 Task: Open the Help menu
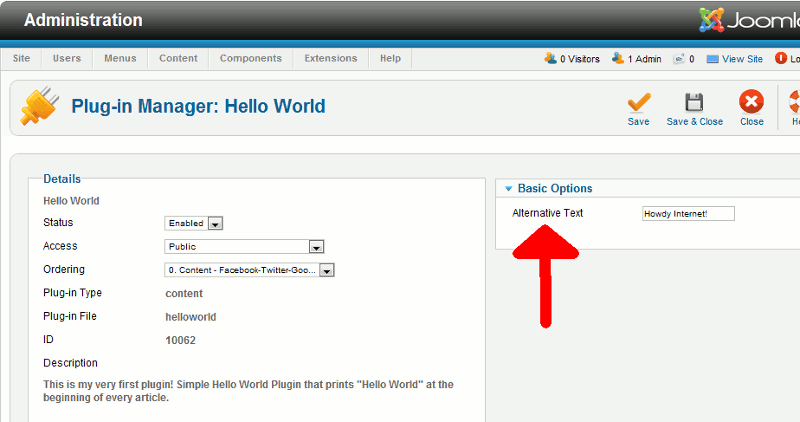pyautogui.click(x=390, y=58)
